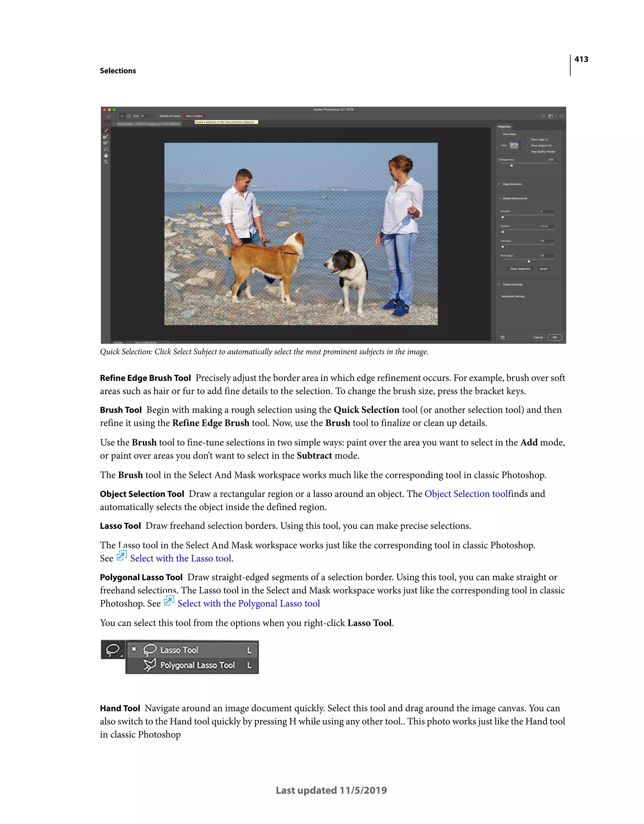Click the Transparency 20% value field
Viewport: 644px width, 824px height.
(552, 160)
